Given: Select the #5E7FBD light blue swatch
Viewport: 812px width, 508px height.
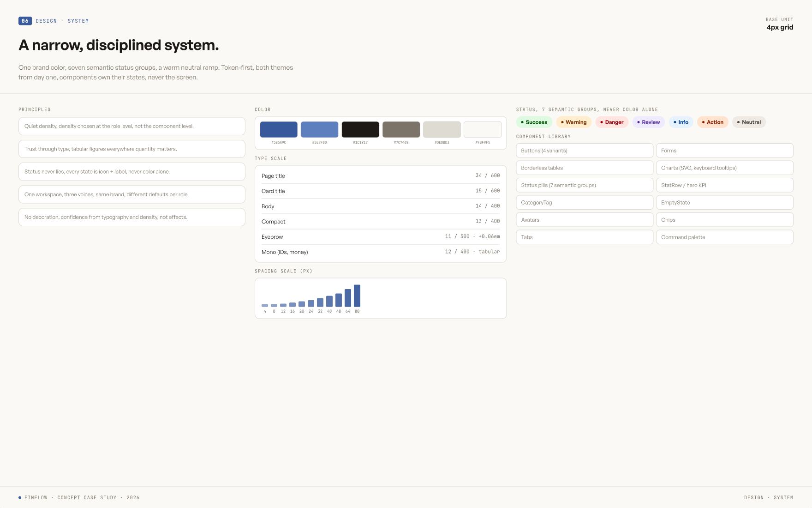Looking at the screenshot, I should pyautogui.click(x=319, y=129).
